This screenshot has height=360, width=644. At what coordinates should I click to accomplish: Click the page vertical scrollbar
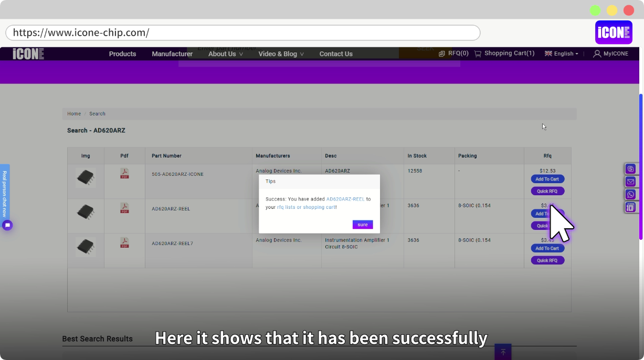(x=640, y=167)
